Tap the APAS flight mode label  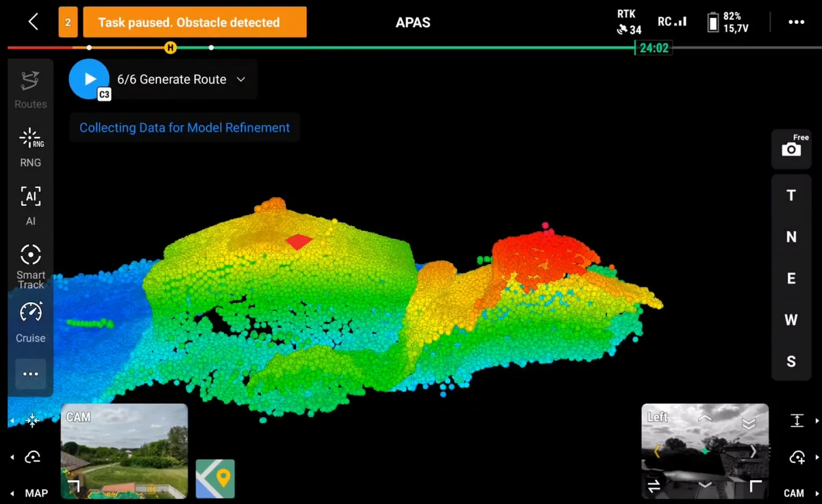[413, 23]
